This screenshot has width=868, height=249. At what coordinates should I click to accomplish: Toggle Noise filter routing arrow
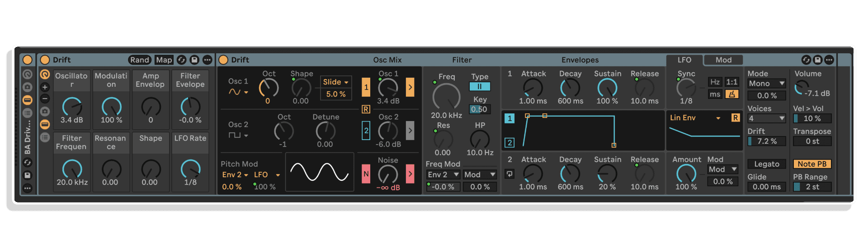(410, 174)
